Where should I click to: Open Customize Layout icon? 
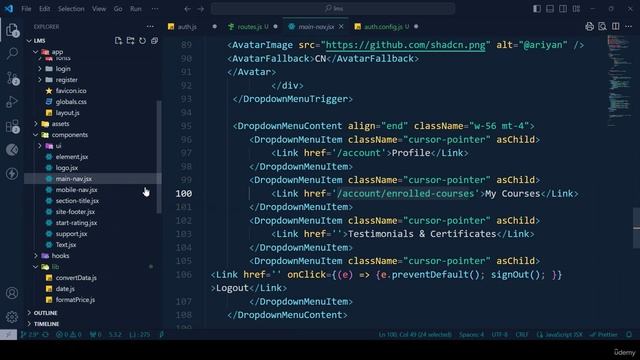576,9
